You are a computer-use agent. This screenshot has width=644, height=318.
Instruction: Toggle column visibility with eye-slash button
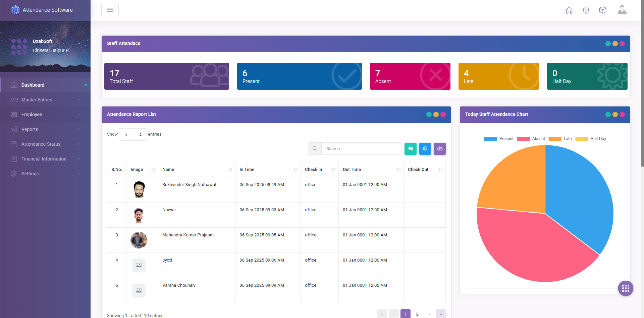[410, 149]
